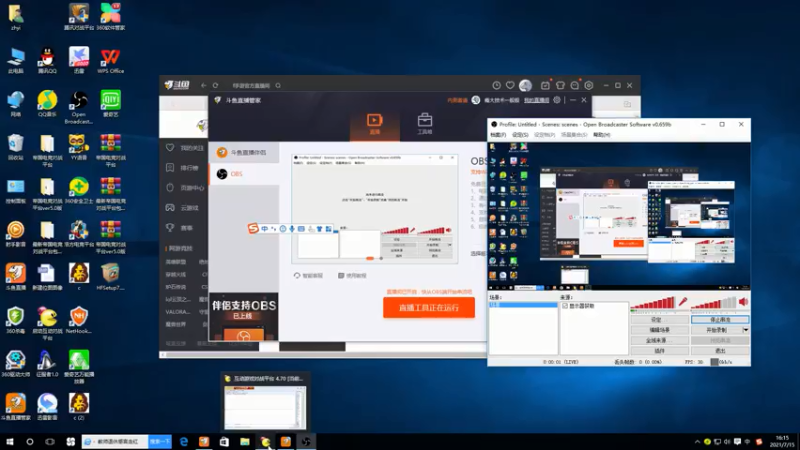Click the Sogou input S logo
Screen dimensions: 800x450
point(253,229)
